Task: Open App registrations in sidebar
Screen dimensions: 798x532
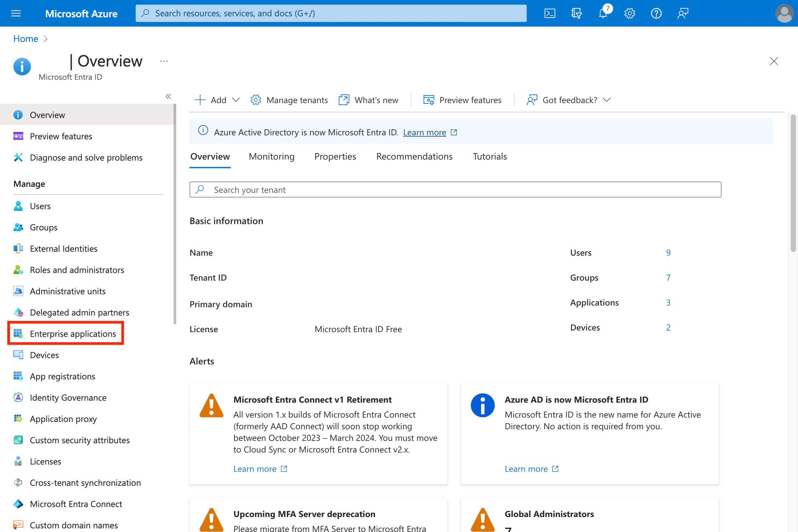Action: coord(63,376)
